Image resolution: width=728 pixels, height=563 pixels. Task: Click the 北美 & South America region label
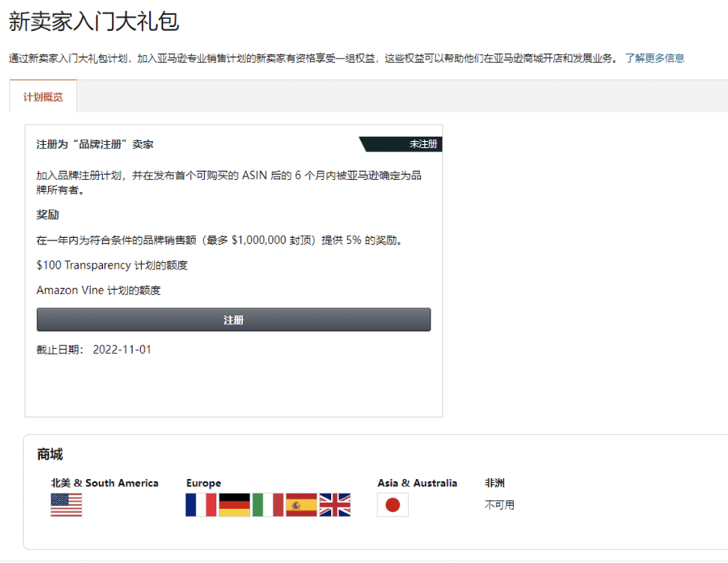(x=104, y=483)
